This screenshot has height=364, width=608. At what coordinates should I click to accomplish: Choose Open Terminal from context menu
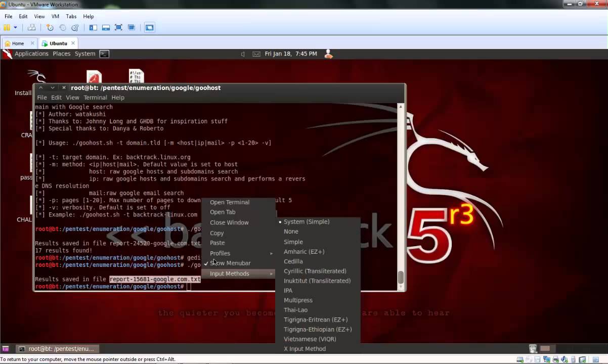[x=238, y=202]
